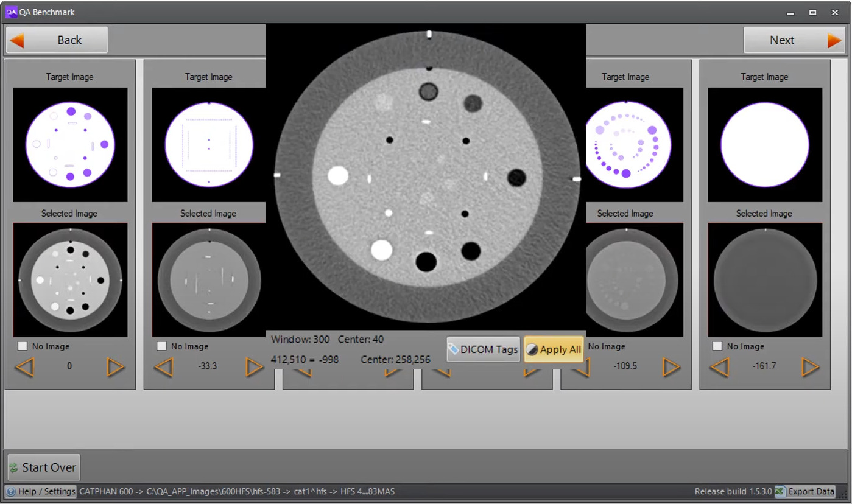Go to next slice at -33.3
The width and height of the screenshot is (852, 504).
[x=254, y=367]
